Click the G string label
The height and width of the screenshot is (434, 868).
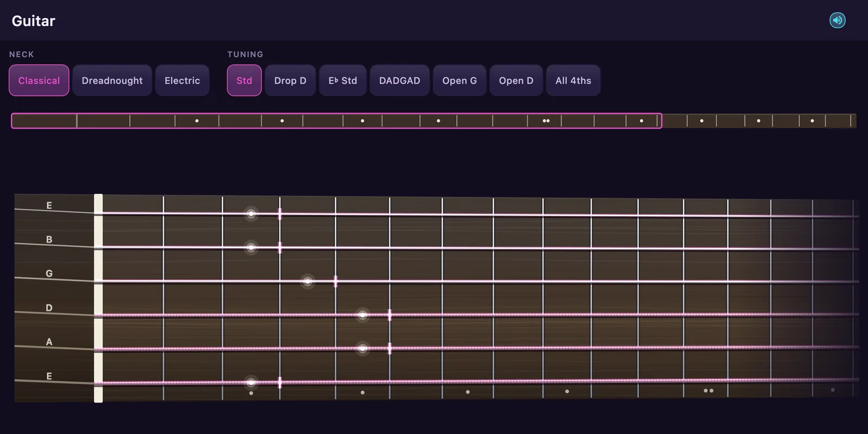click(x=49, y=273)
